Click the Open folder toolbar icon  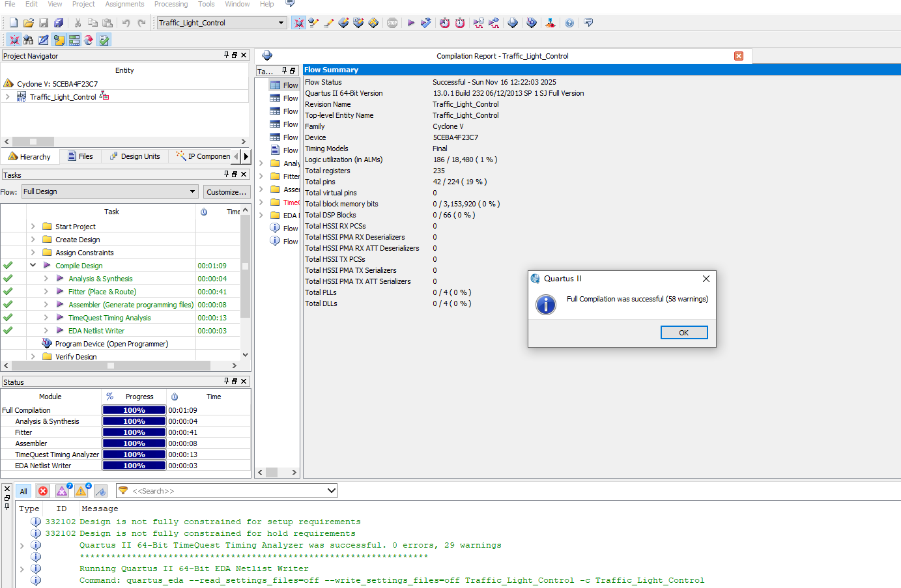coord(29,23)
